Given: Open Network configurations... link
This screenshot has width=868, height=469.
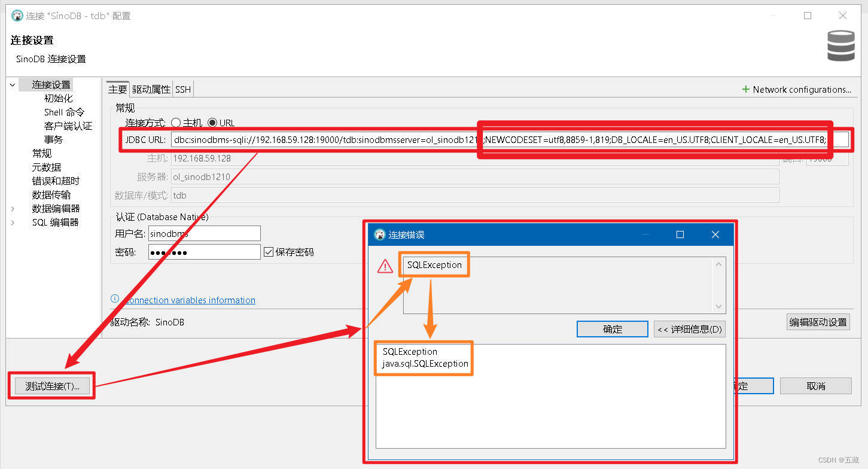Looking at the screenshot, I should [802, 89].
